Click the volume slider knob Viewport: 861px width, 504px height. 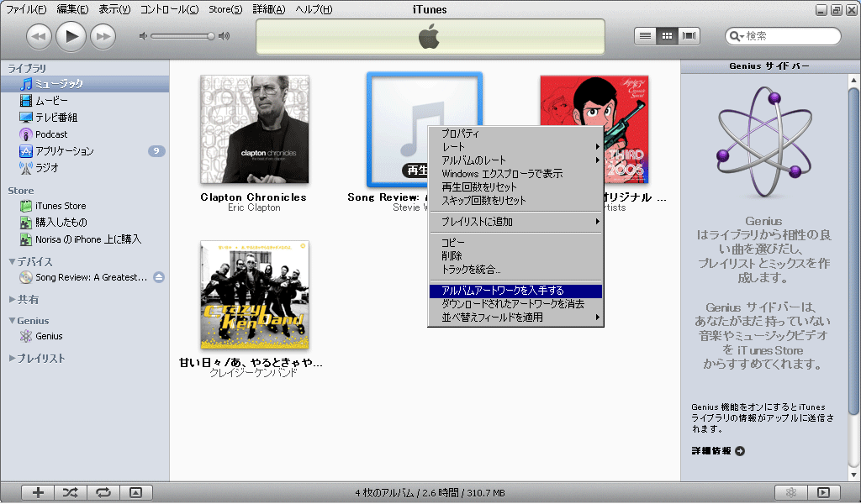coord(211,36)
